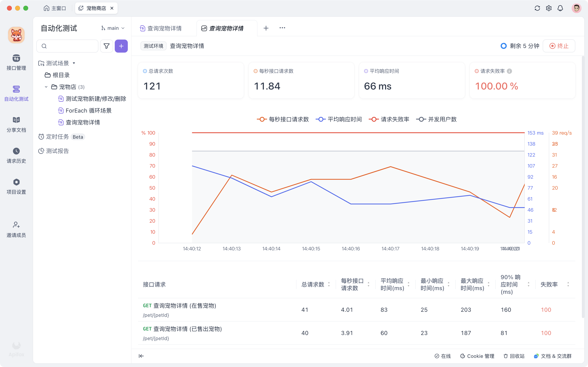The height and width of the screenshot is (367, 588).
Task: Open the filter icon beside the search box
Action: pos(106,46)
